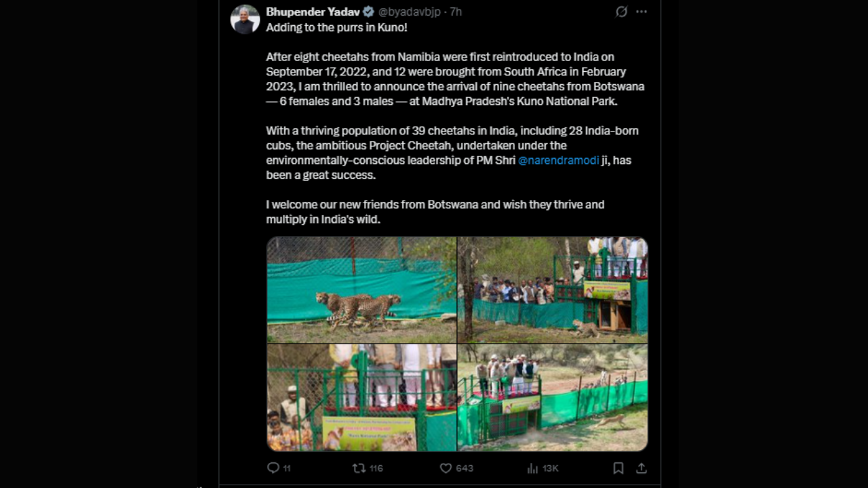Click the Grok explain icon near top

[x=621, y=12]
